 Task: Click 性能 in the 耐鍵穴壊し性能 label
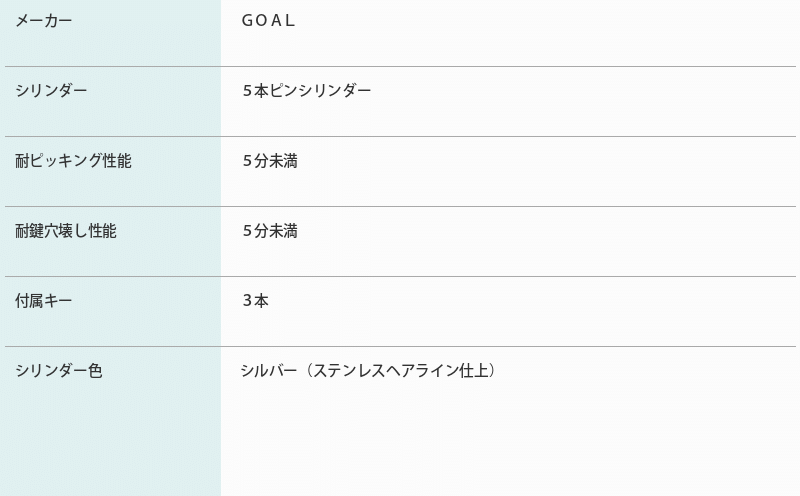103,231
